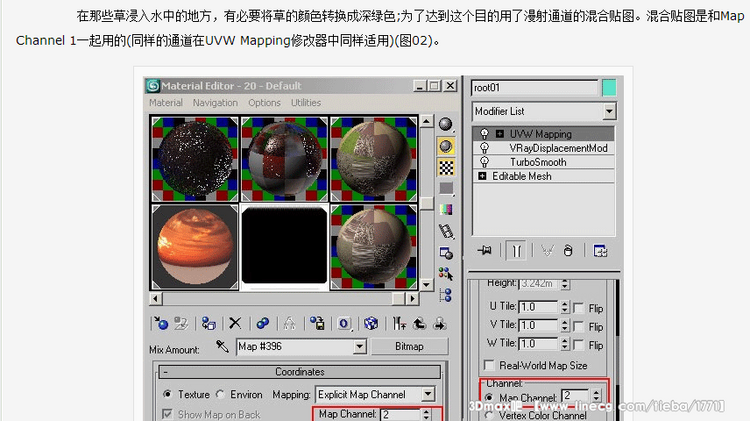Click Configure Modifier Sets icon
750x421 pixels.
tap(600, 250)
